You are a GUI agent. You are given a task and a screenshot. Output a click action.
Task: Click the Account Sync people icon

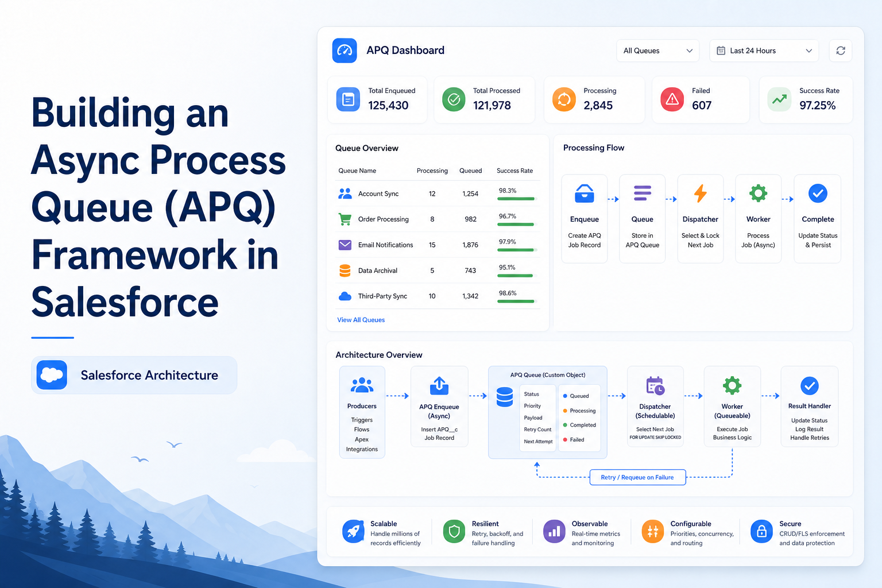(345, 194)
